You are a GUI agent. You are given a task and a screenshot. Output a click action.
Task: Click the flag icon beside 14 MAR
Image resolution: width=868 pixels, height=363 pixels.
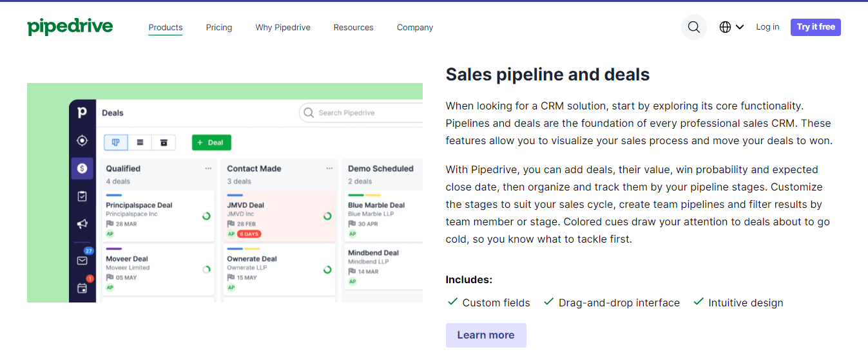pos(352,272)
